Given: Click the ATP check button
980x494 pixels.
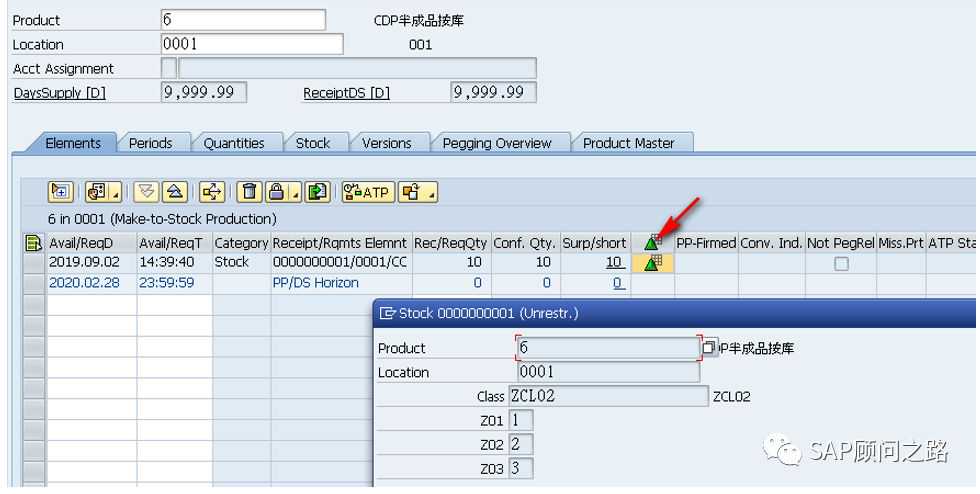Looking at the screenshot, I should (368, 192).
